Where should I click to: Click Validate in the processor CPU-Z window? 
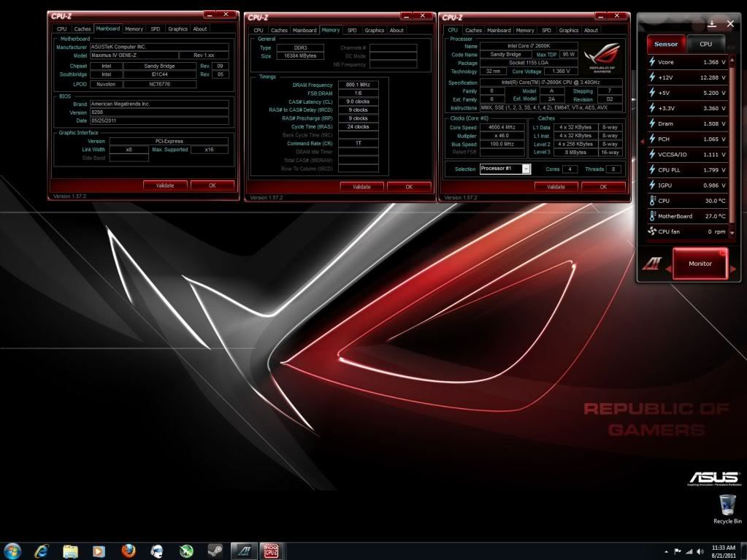pos(556,187)
